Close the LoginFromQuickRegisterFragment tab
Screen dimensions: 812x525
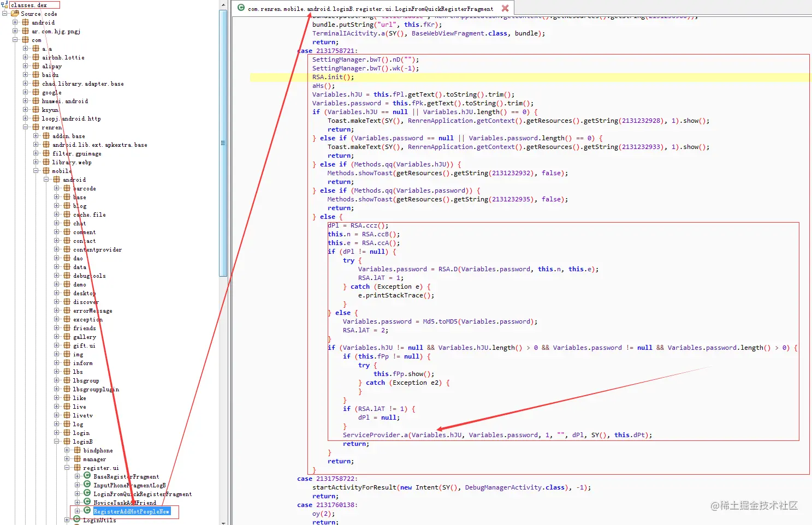click(505, 8)
